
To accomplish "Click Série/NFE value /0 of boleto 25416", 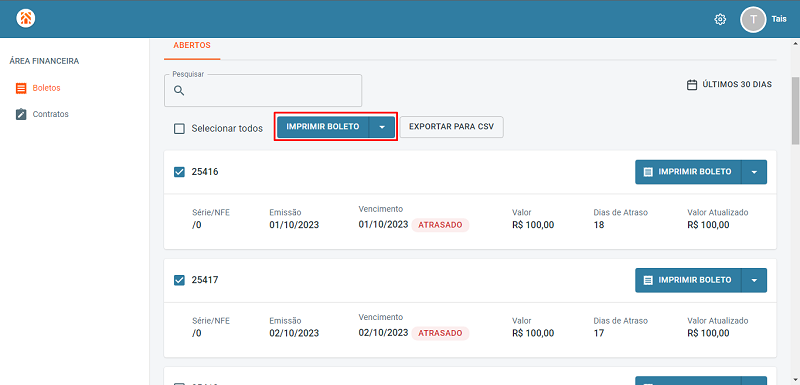I will point(197,225).
